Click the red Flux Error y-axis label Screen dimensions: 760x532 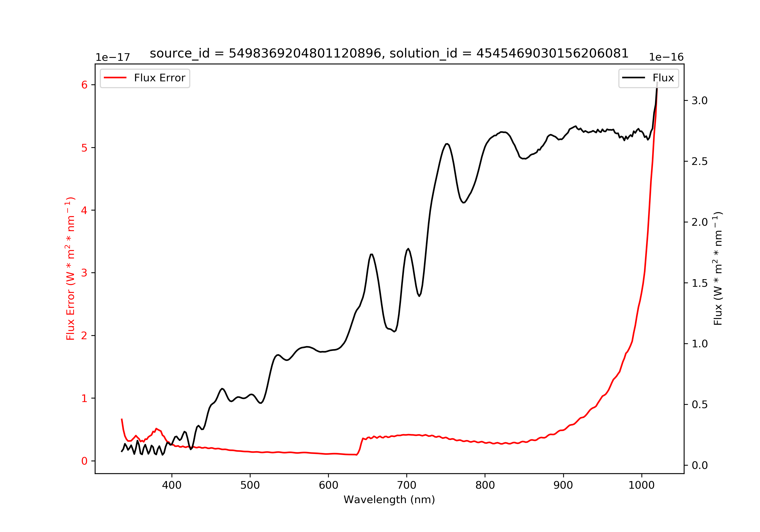pos(70,269)
